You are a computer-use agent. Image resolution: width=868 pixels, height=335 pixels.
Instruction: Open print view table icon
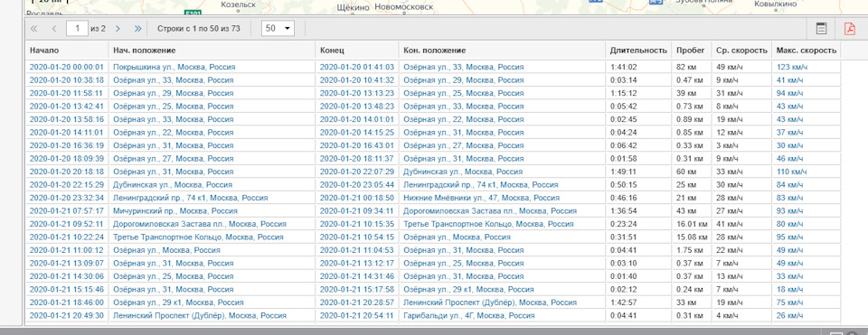pos(822,29)
